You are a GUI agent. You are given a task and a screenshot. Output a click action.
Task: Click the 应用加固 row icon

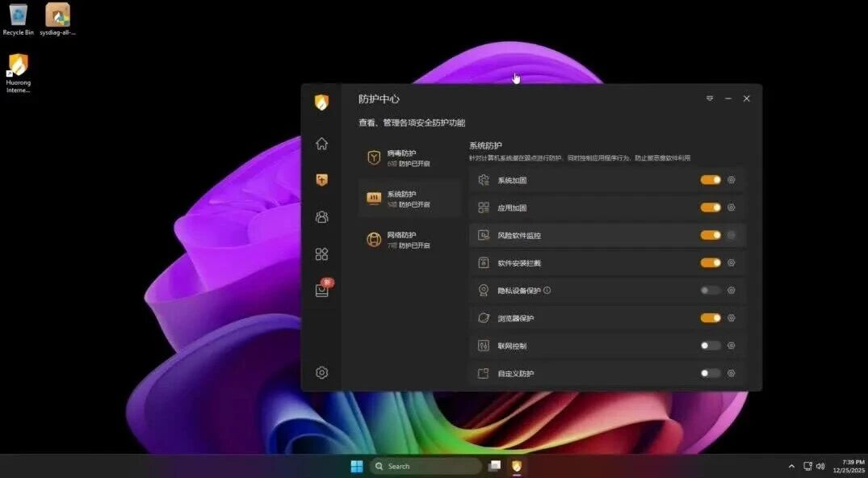click(484, 208)
